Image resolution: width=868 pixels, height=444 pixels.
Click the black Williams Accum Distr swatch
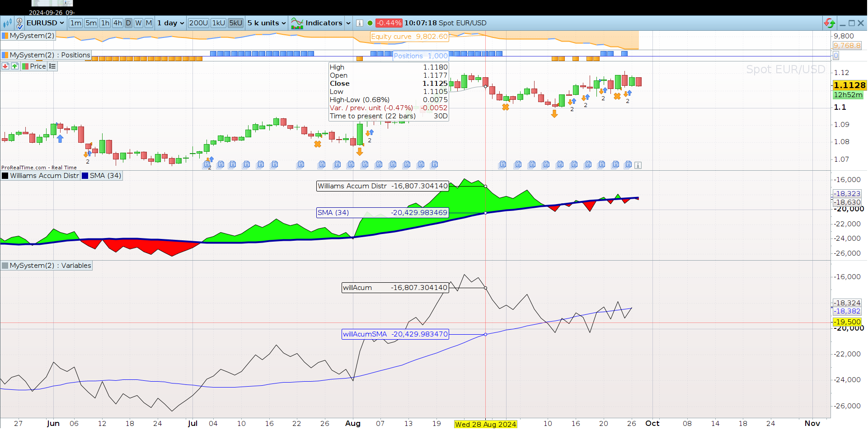pyautogui.click(x=5, y=176)
